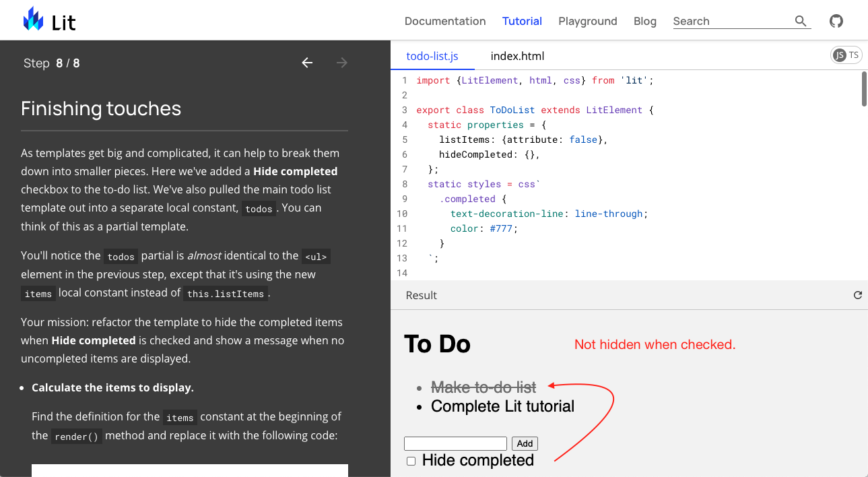
Task: Open the GitHub repository icon
Action: pos(836,21)
